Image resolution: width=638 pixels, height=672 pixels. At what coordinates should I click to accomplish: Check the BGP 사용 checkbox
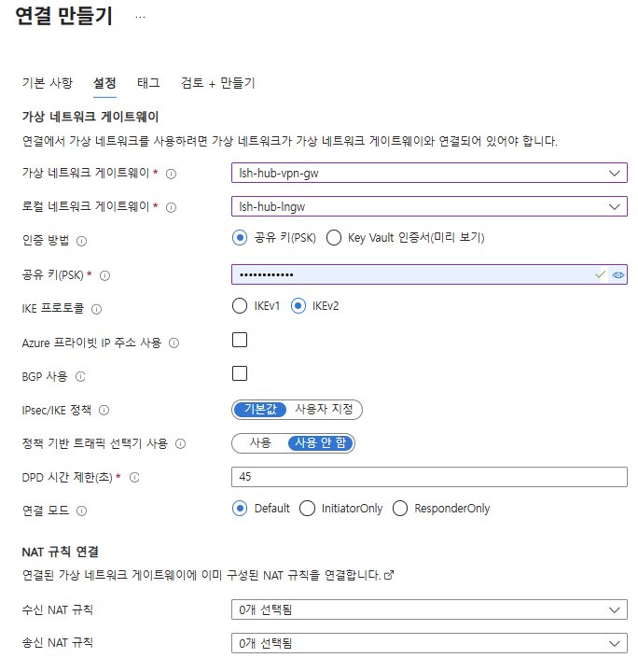[240, 373]
